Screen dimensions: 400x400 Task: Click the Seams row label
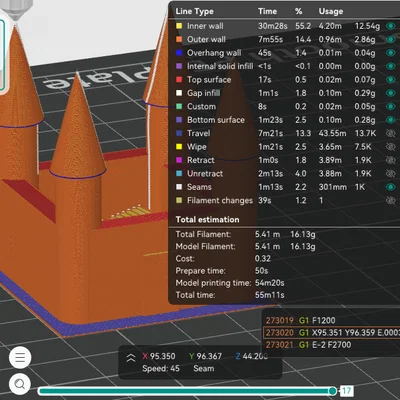click(x=199, y=187)
